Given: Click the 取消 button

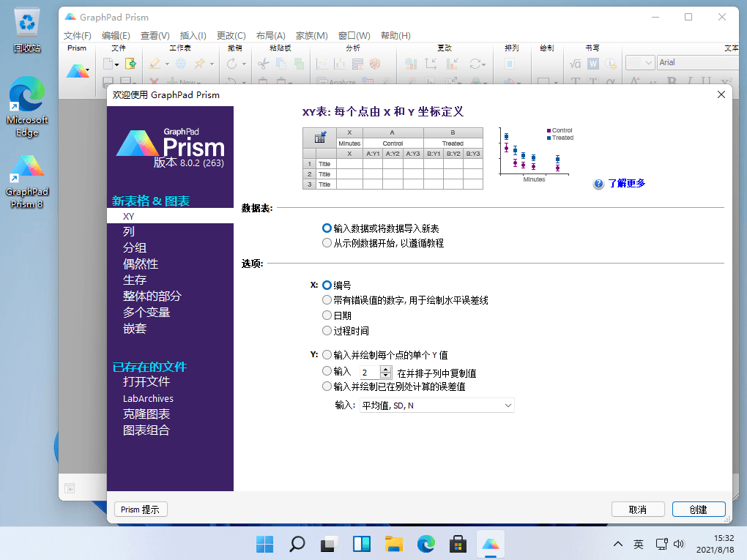Looking at the screenshot, I should [638, 509].
